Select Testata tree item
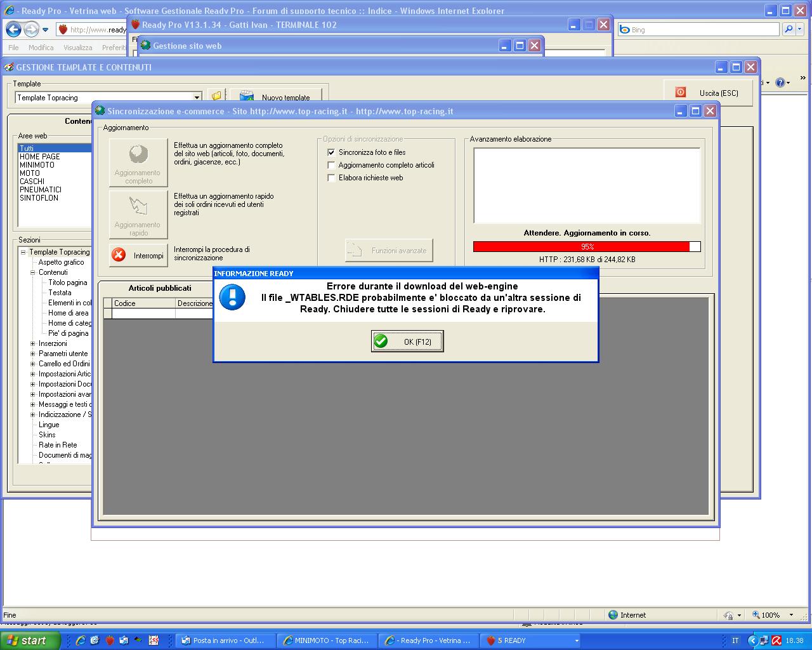This screenshot has height=650, width=812. click(60, 293)
